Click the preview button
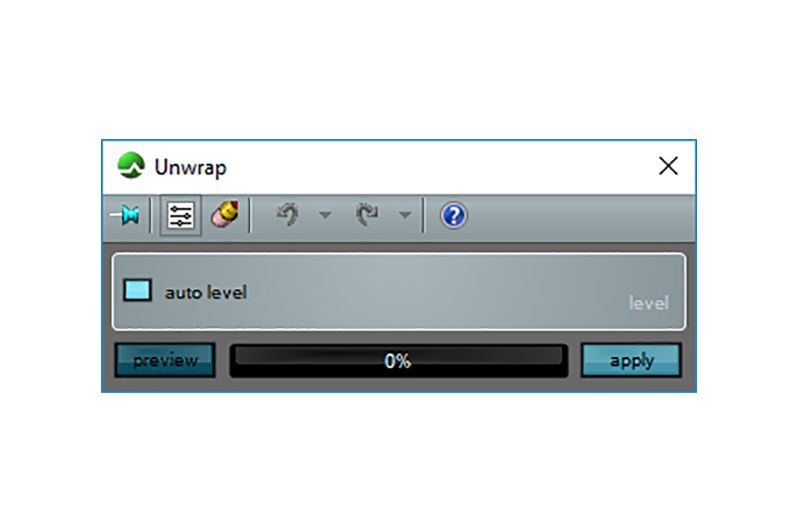Screen dimensions: 798x532 coord(166,361)
